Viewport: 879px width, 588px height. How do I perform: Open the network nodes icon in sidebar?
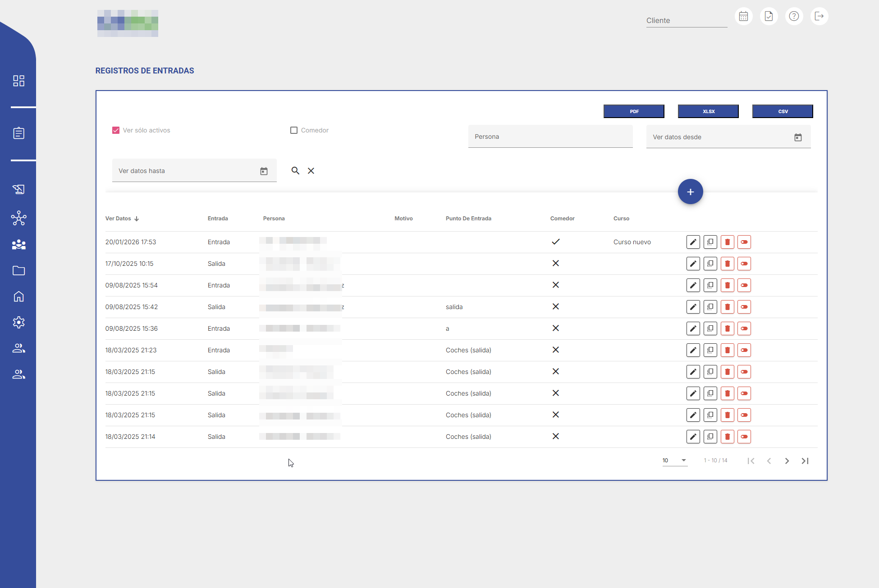(18, 219)
